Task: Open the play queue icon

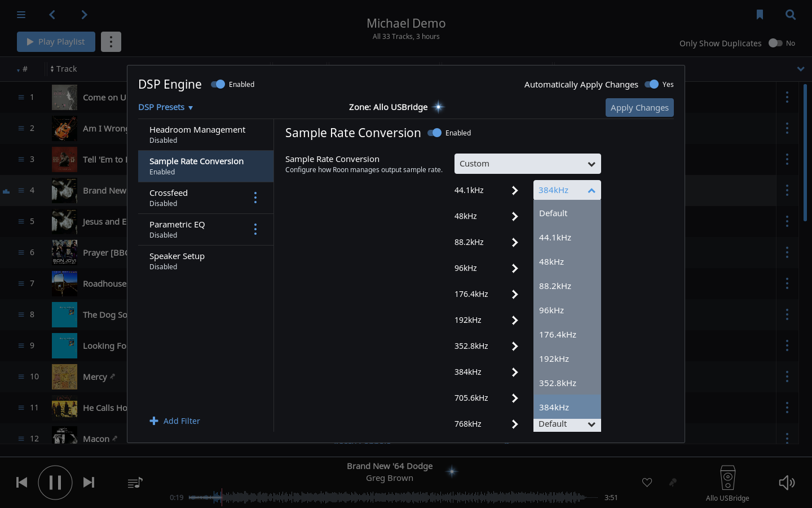Action: 134,483
